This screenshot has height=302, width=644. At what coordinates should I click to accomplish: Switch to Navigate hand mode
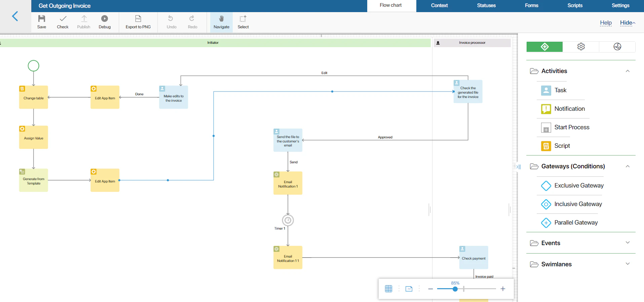tap(221, 22)
